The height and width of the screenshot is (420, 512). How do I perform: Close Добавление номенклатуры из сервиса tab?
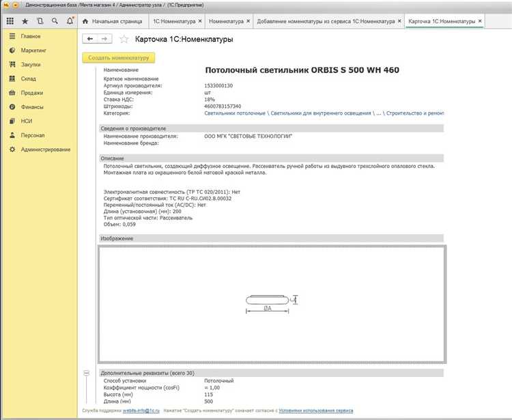[x=399, y=21]
